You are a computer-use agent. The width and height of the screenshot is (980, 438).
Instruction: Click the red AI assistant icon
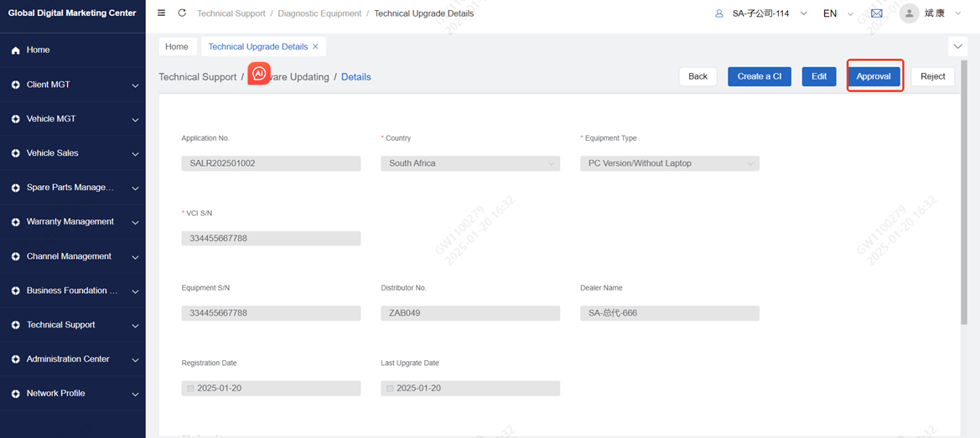pyautogui.click(x=259, y=74)
